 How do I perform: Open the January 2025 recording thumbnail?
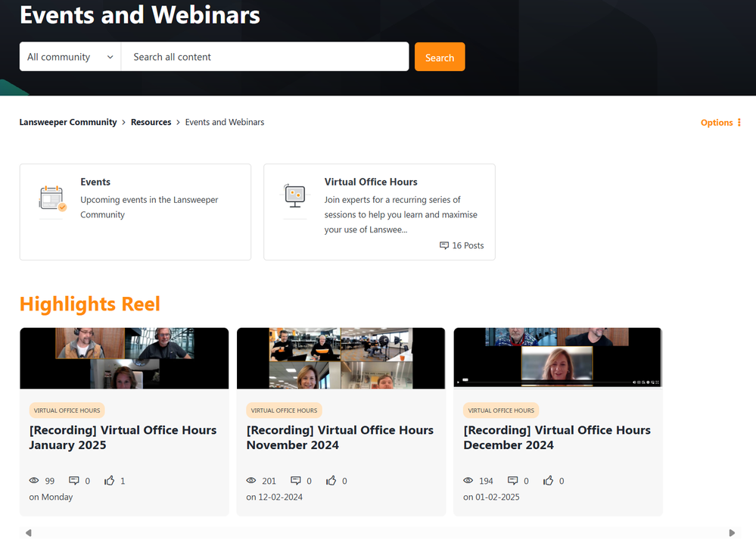(x=124, y=358)
